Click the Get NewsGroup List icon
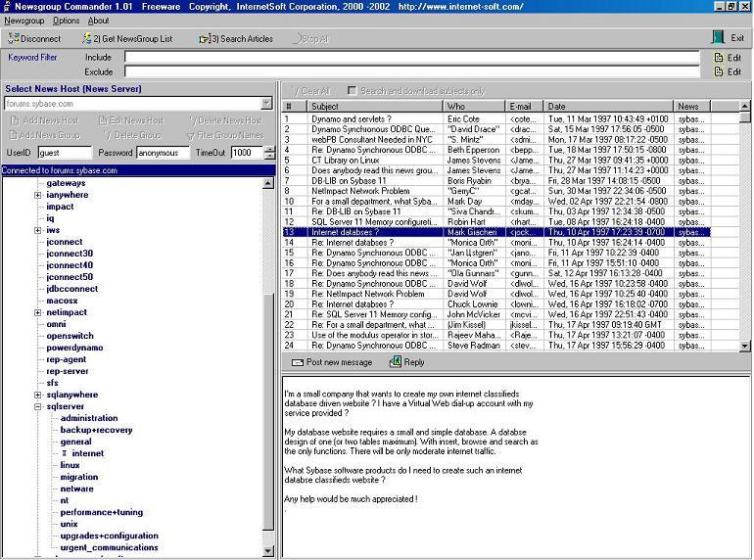Screen dimensions: 754x560 (86, 38)
